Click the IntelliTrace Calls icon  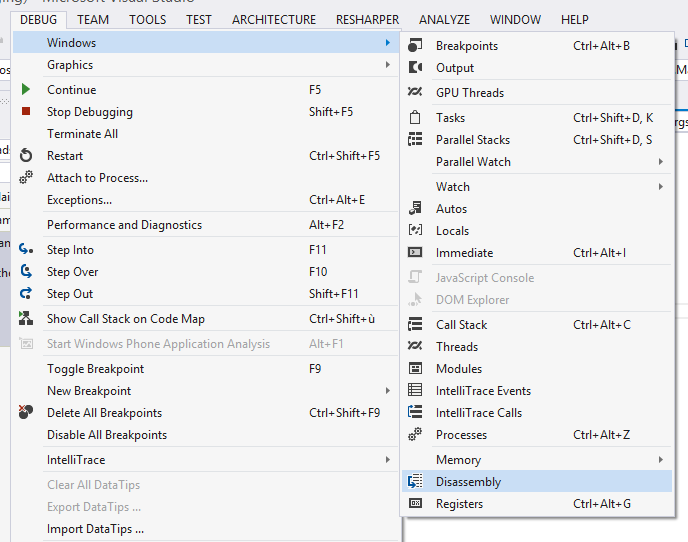[415, 412]
